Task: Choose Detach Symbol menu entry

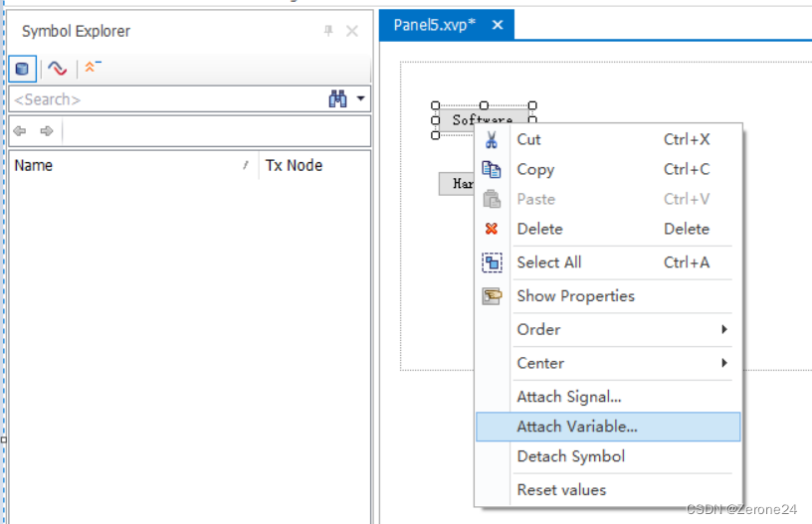Action: pos(608,456)
